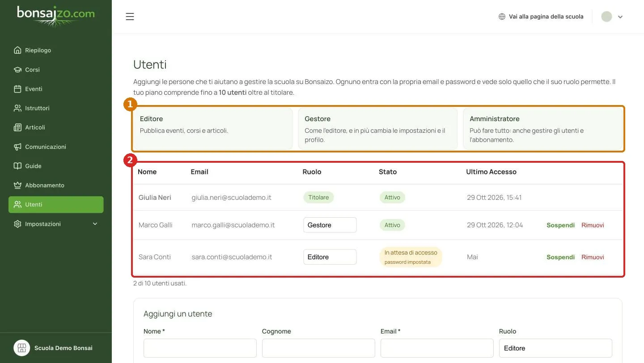
Task: Click the Riepilogo home icon
Action: click(x=17, y=50)
